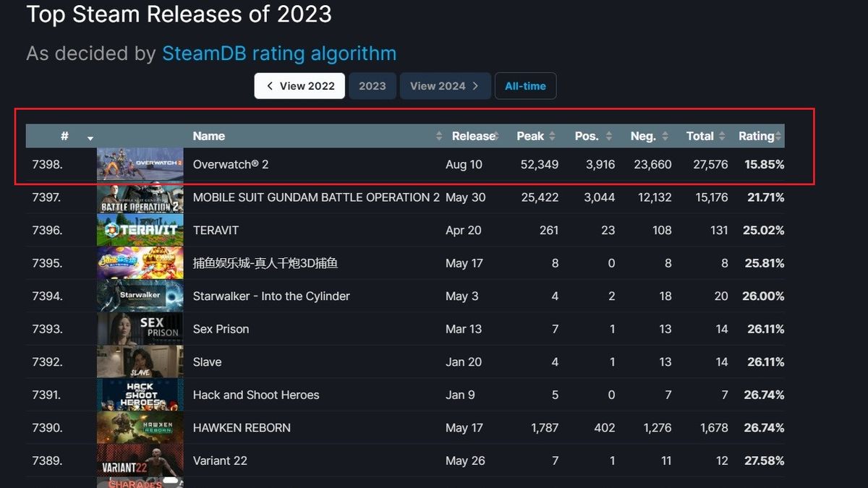Image resolution: width=868 pixels, height=488 pixels.
Task: Open Starwalker - Into the Cylinder name
Action: click(x=271, y=296)
